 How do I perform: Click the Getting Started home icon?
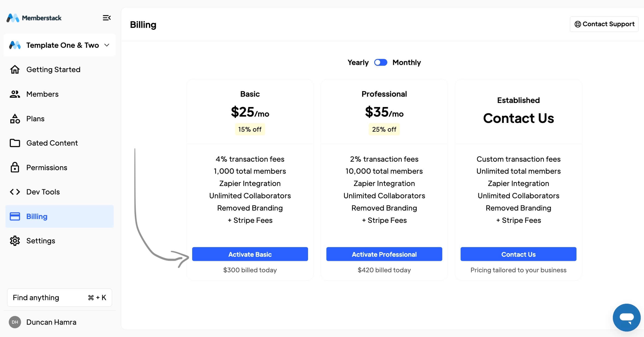(x=15, y=70)
